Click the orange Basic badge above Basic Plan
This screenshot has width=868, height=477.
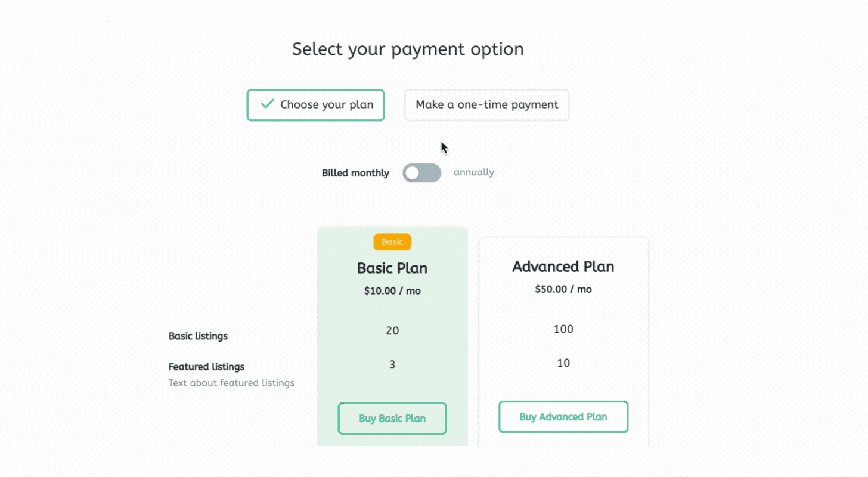coord(392,242)
